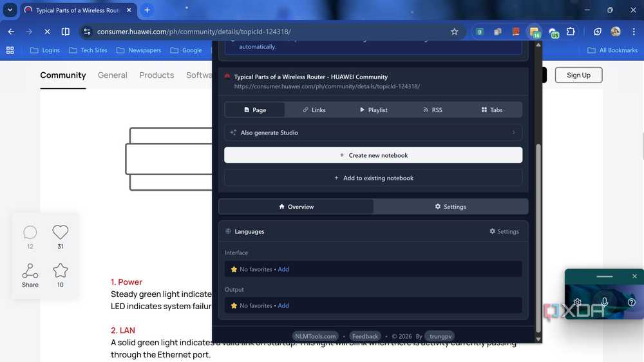This screenshot has width=644, height=362.
Task: Open the Community nav tab
Action: click(x=63, y=75)
